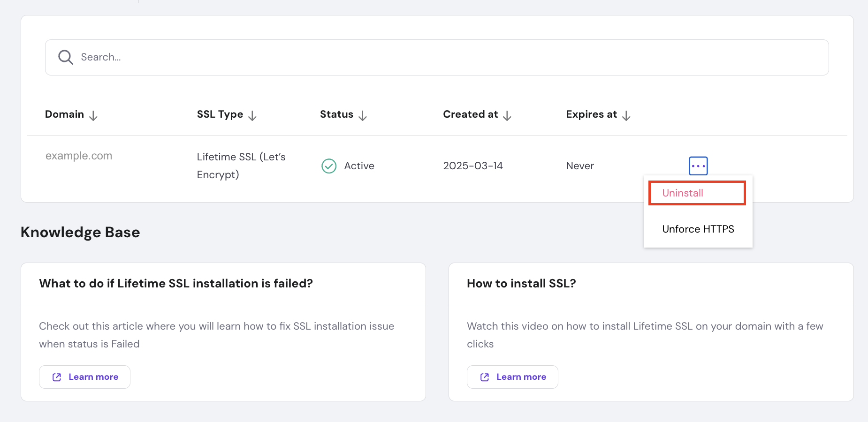Sort the table by Expires at

click(626, 115)
